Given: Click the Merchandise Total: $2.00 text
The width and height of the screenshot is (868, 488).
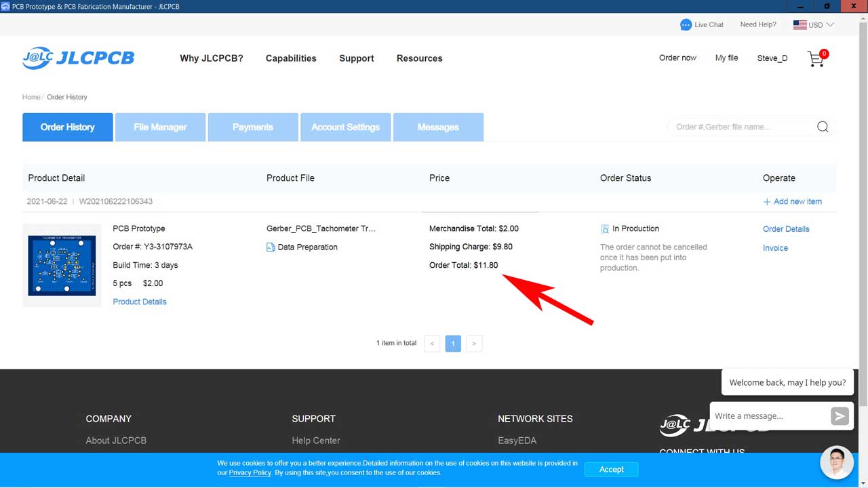Looking at the screenshot, I should pyautogui.click(x=474, y=228).
